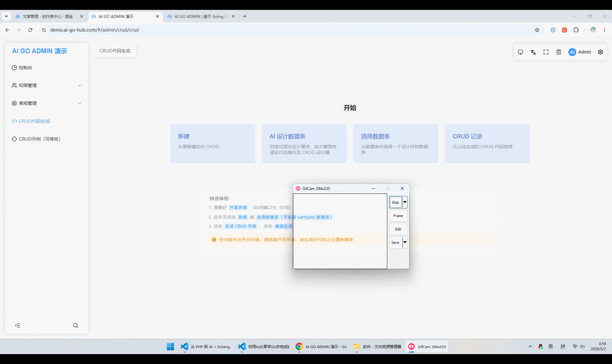Image resolution: width=612 pixels, height=364 pixels.
Task: Click the 新建 card
Action: 213,144
